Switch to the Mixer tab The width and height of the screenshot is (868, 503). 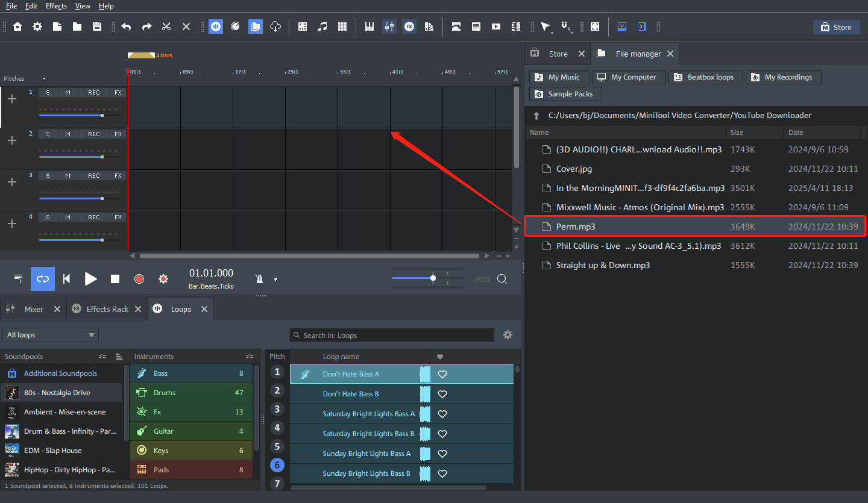(x=34, y=309)
